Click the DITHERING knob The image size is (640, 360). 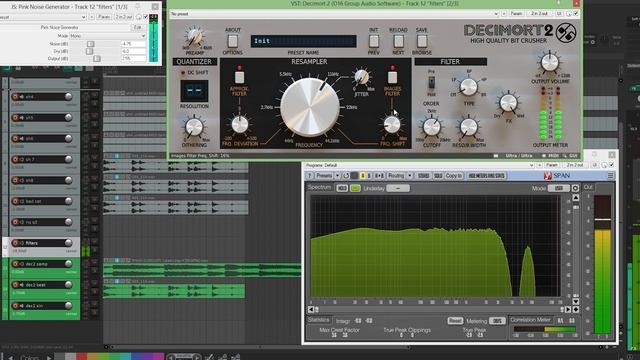point(194,127)
